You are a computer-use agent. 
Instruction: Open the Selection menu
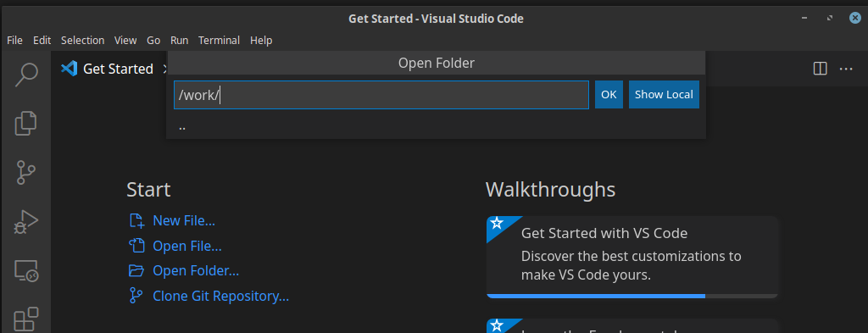click(82, 41)
